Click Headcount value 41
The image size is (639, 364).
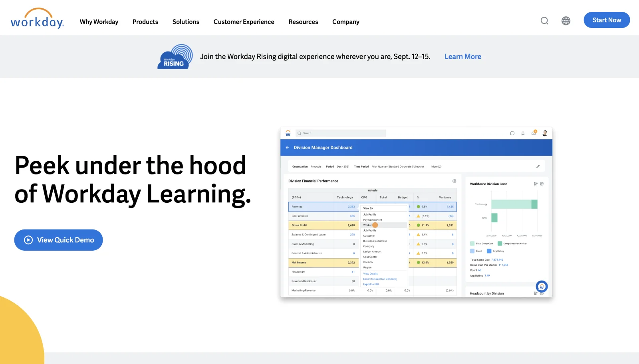click(353, 272)
